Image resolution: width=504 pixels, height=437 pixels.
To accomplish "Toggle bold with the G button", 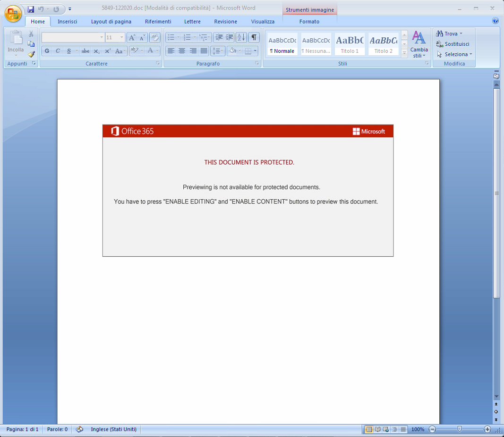I will [47, 51].
